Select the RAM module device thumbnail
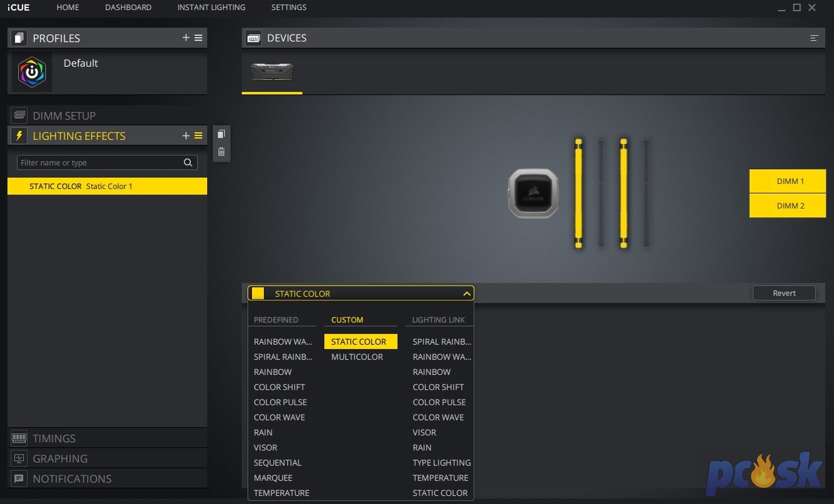This screenshot has height=504, width=834. click(x=272, y=71)
